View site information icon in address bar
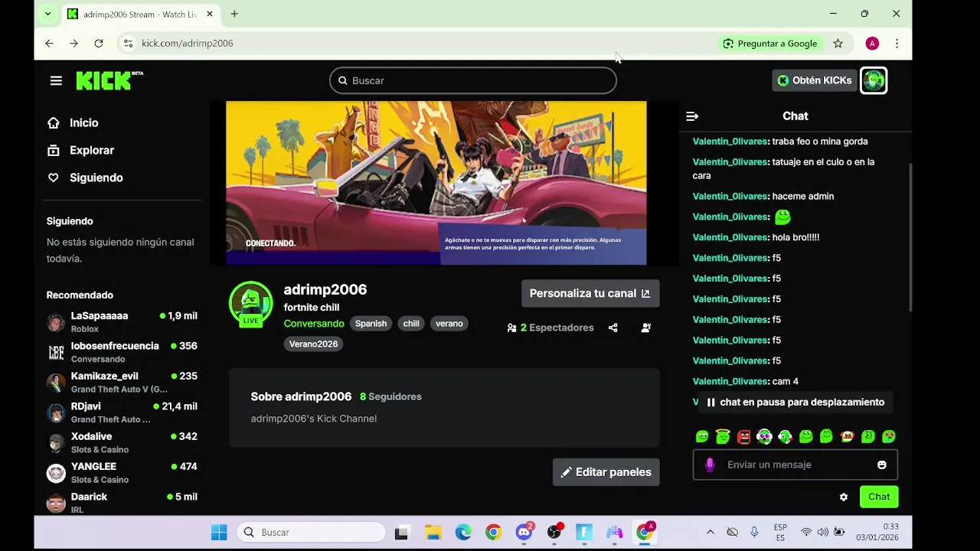The image size is (980, 551). point(128,44)
